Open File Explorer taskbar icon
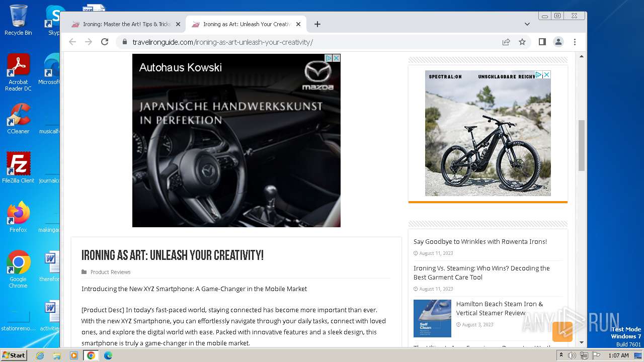The image size is (644, 362). coord(57,355)
